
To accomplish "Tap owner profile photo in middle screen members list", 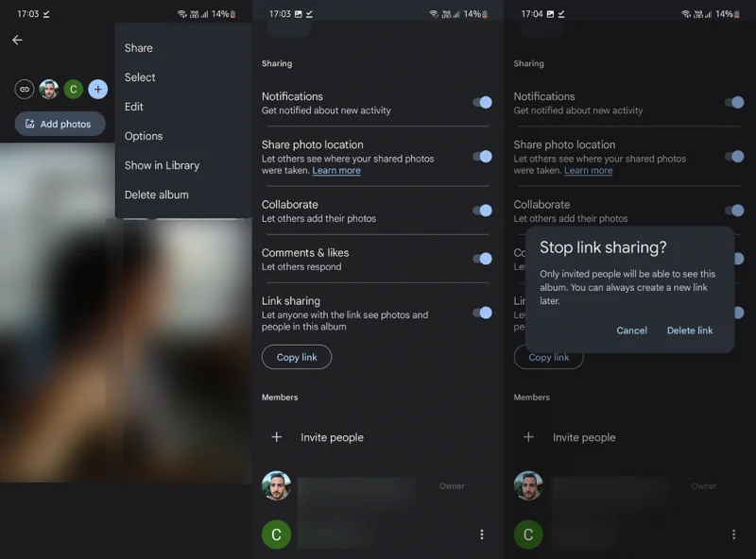I will pos(276,485).
